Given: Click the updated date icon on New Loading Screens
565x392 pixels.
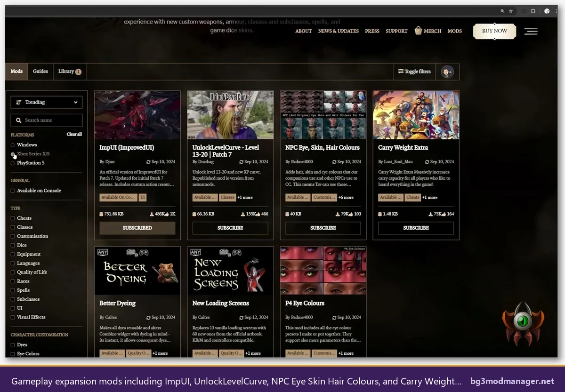Looking at the screenshot, I should [x=242, y=318].
